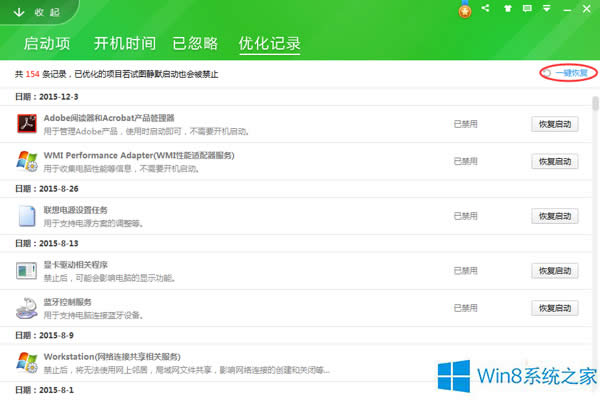Select the 显卡驱动相关程序 entry title
Viewport: 600px width, 400px height.
tap(75, 264)
